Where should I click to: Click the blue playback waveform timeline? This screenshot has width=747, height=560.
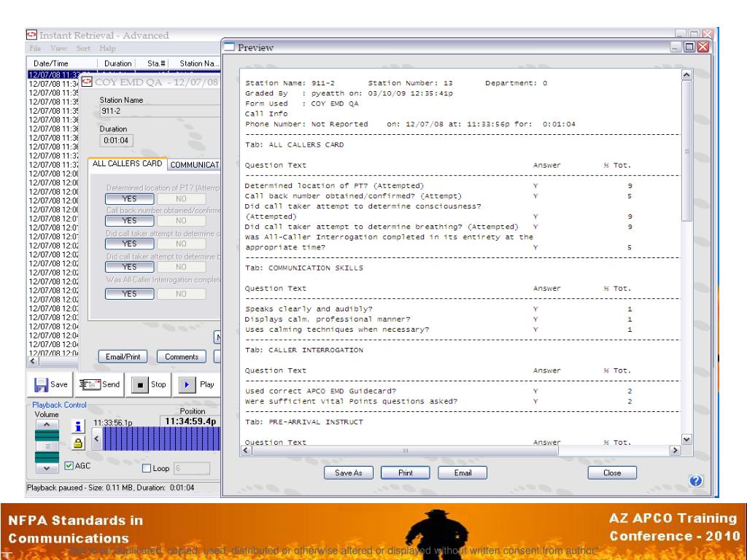tap(161, 438)
